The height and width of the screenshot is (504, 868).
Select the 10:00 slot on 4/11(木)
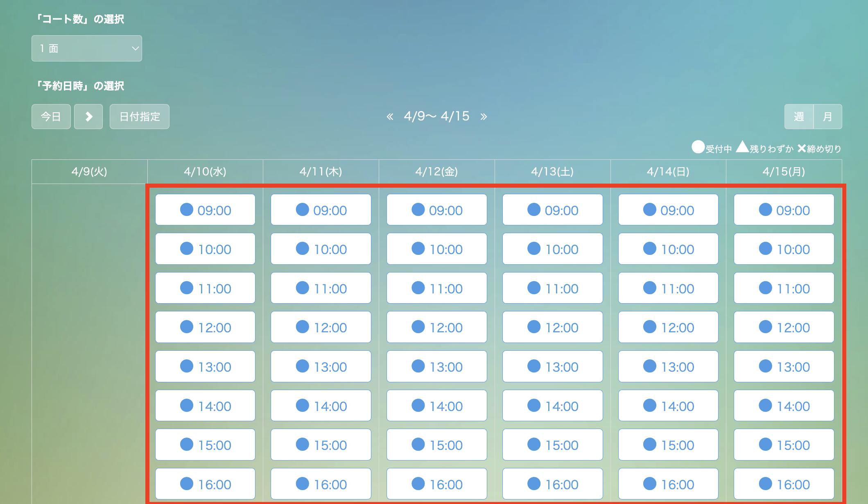pos(321,249)
